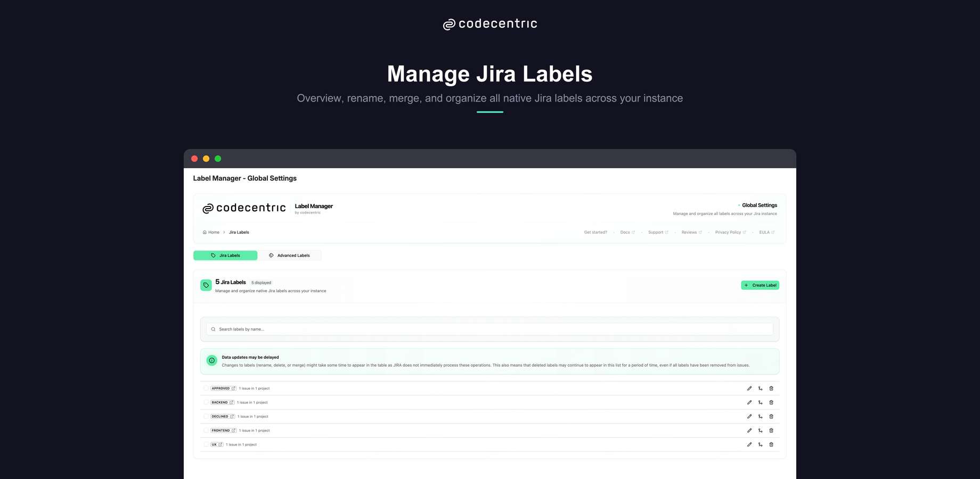Viewport: 980px width, 479px height.
Task: Delete the UX label with the trash icon
Action: 771,444
